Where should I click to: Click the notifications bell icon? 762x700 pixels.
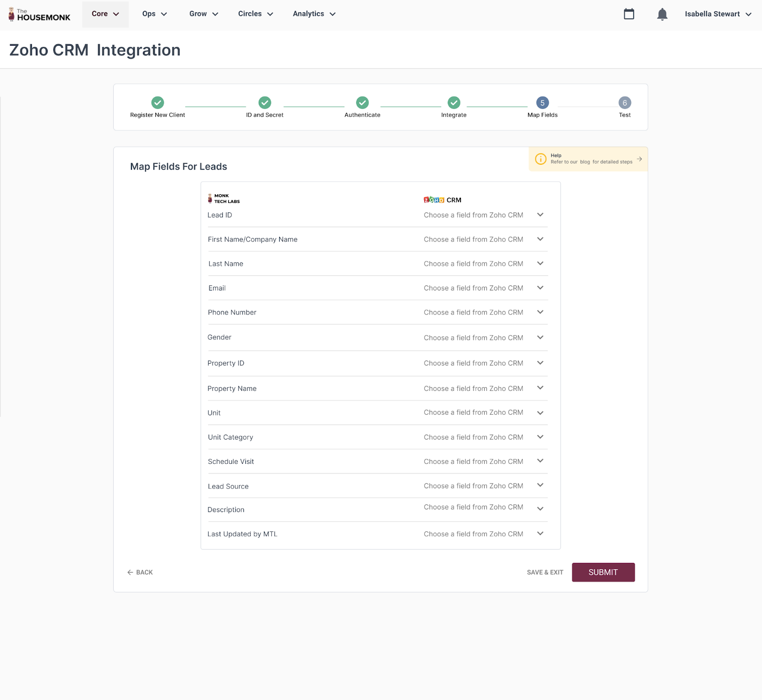[662, 14]
